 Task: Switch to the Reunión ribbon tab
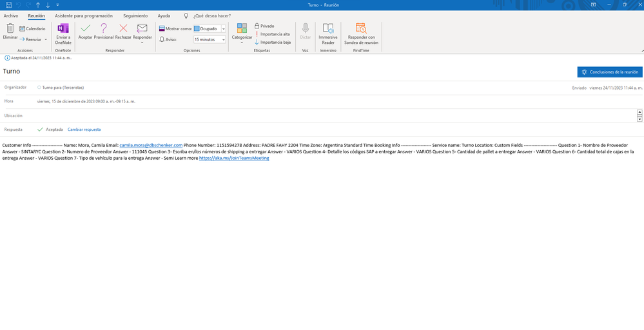[x=37, y=16]
